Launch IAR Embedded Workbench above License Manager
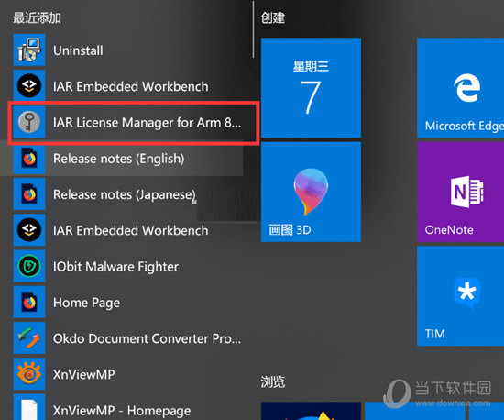 [x=130, y=86]
